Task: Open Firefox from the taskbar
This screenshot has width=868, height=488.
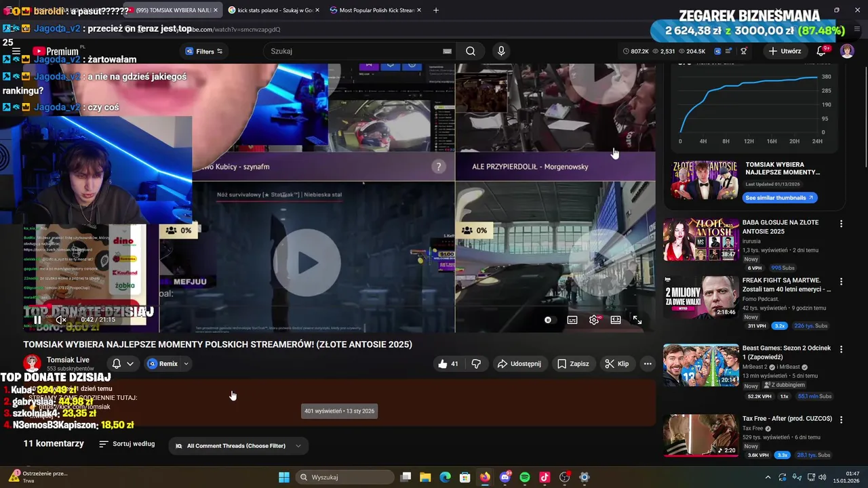Action: [485, 477]
